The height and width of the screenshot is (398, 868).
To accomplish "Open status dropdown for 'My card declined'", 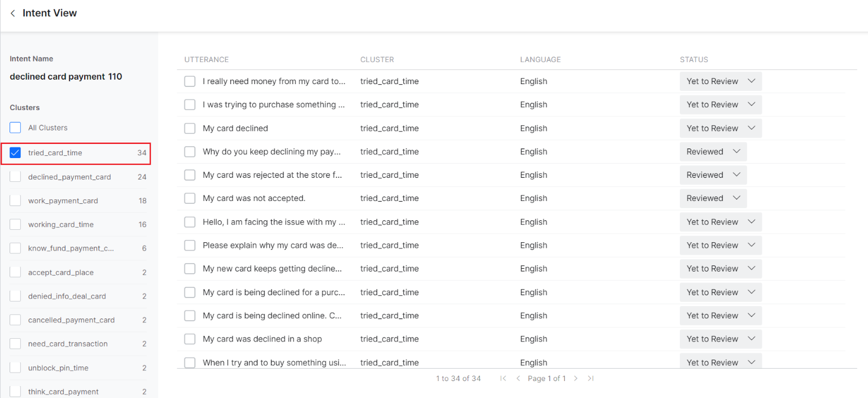I will [720, 128].
